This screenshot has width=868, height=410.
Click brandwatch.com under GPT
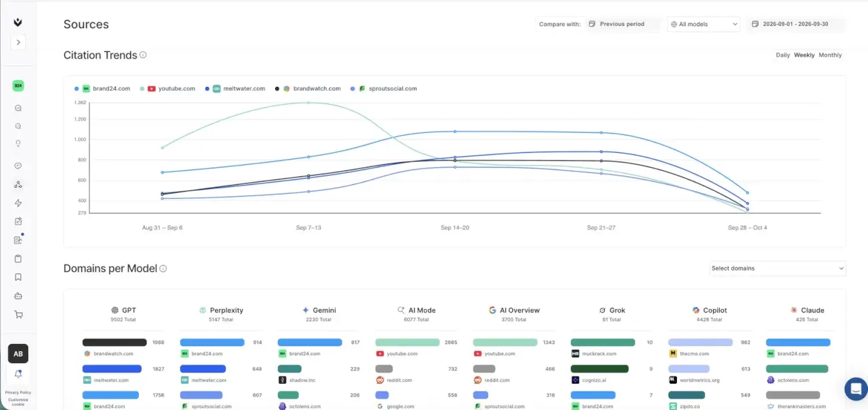point(114,353)
